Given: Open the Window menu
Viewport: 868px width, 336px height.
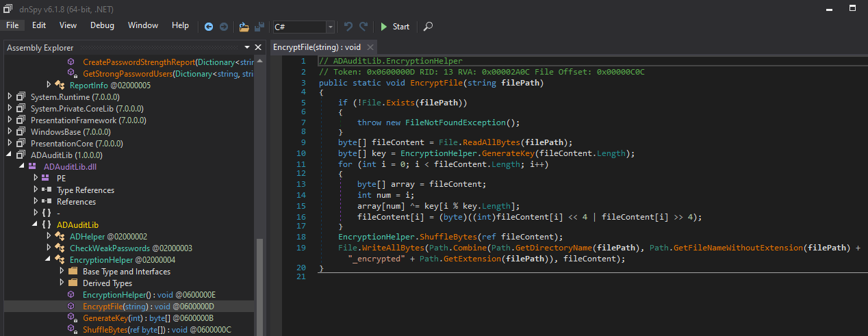Looking at the screenshot, I should tap(143, 25).
